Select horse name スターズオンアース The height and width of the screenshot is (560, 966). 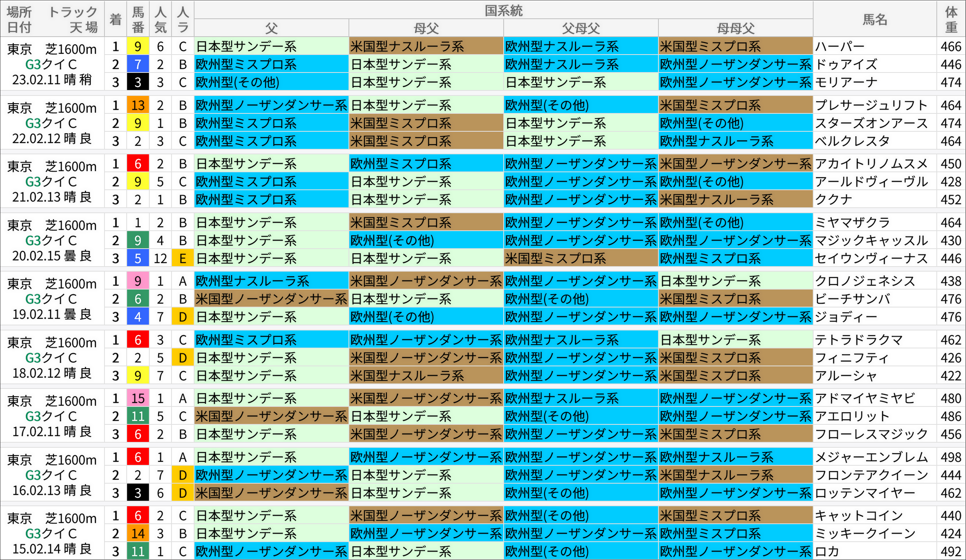click(x=871, y=123)
